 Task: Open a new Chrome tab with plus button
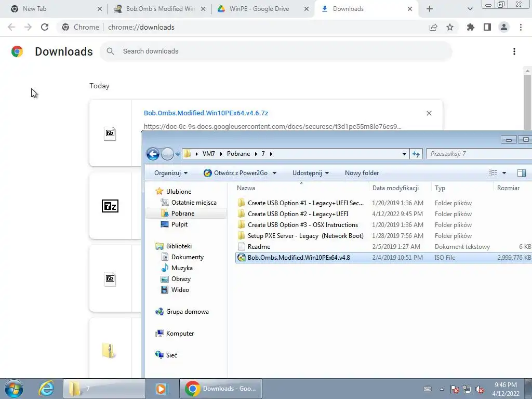430,9
